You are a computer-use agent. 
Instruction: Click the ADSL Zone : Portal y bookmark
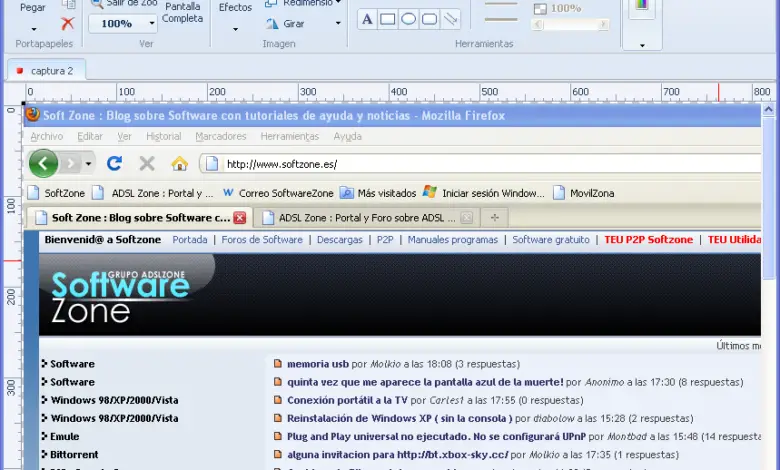(153, 193)
